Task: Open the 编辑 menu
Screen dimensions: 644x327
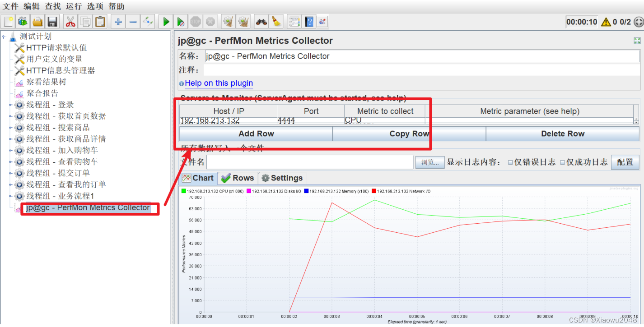Action: [x=32, y=6]
